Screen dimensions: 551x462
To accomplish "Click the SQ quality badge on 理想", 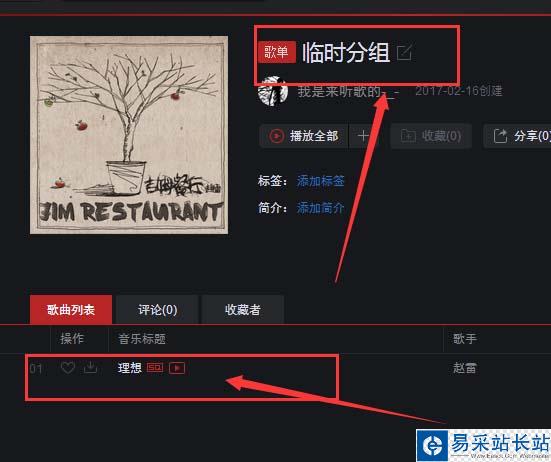I will point(155,368).
